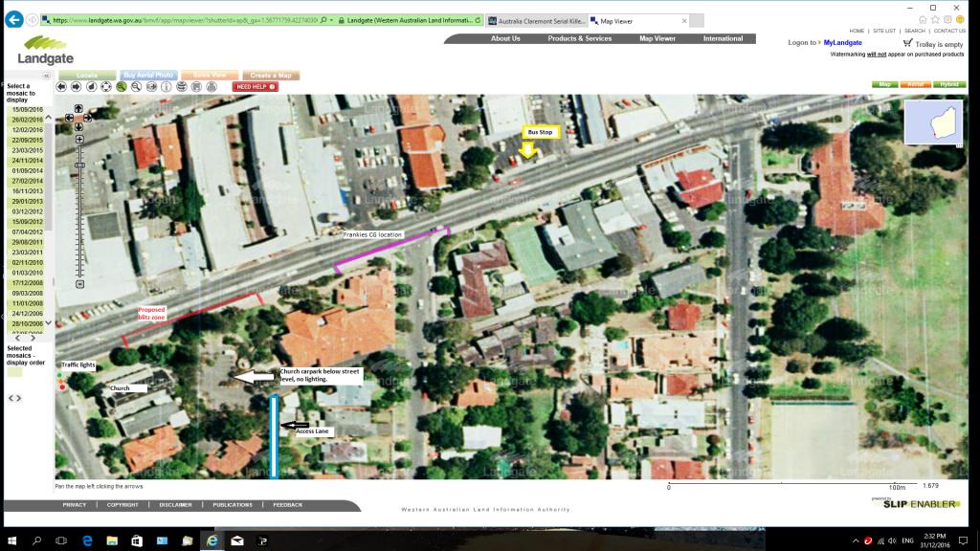Go to previous map extent arrow
The height and width of the screenshot is (551, 980).
(62, 86)
